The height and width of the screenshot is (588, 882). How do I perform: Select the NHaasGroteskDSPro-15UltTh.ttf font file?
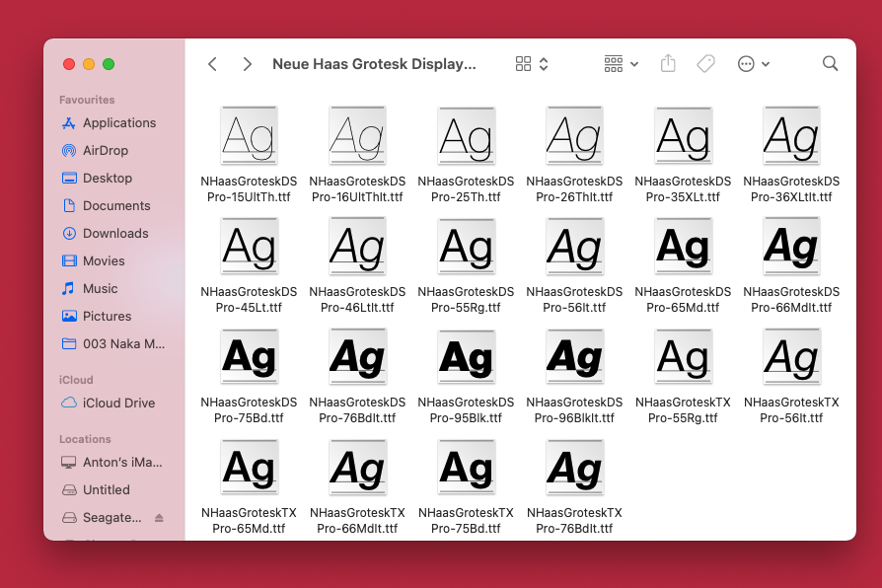click(249, 135)
